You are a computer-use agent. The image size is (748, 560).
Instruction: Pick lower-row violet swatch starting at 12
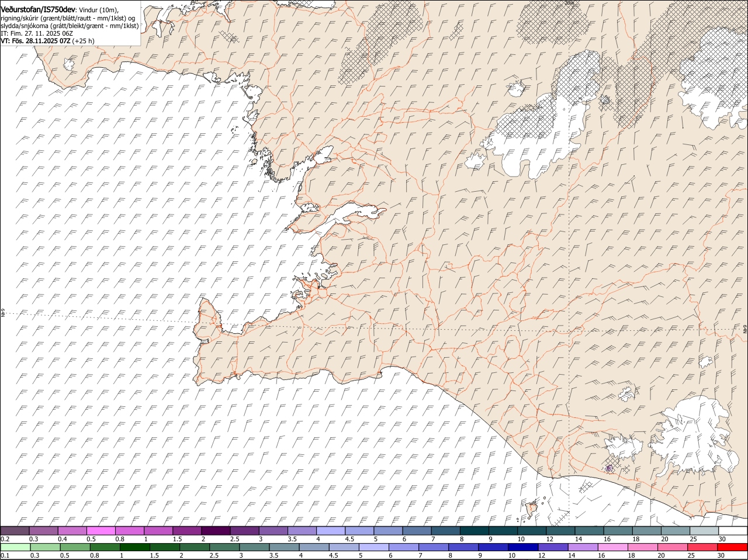[x=553, y=547]
